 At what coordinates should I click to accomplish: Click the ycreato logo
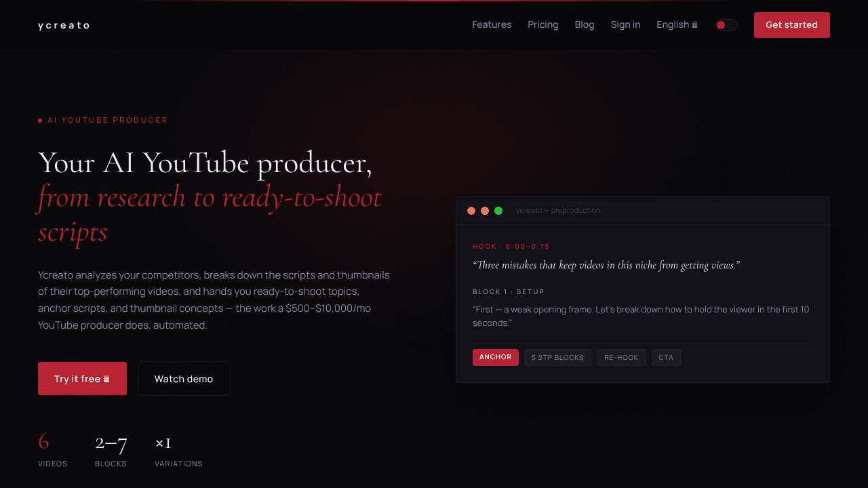pyautogui.click(x=63, y=25)
